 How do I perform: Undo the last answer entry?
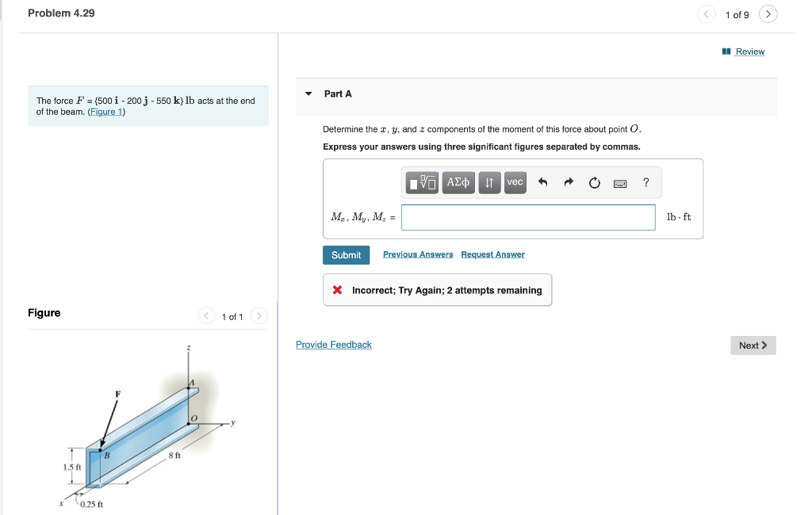pos(542,182)
